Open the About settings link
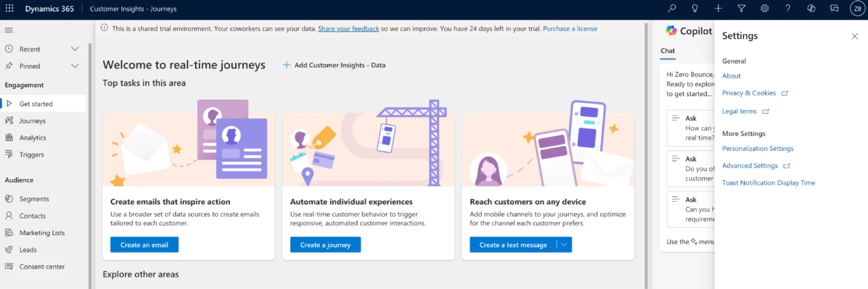Viewport: 868px width, 289px height. pos(731,76)
